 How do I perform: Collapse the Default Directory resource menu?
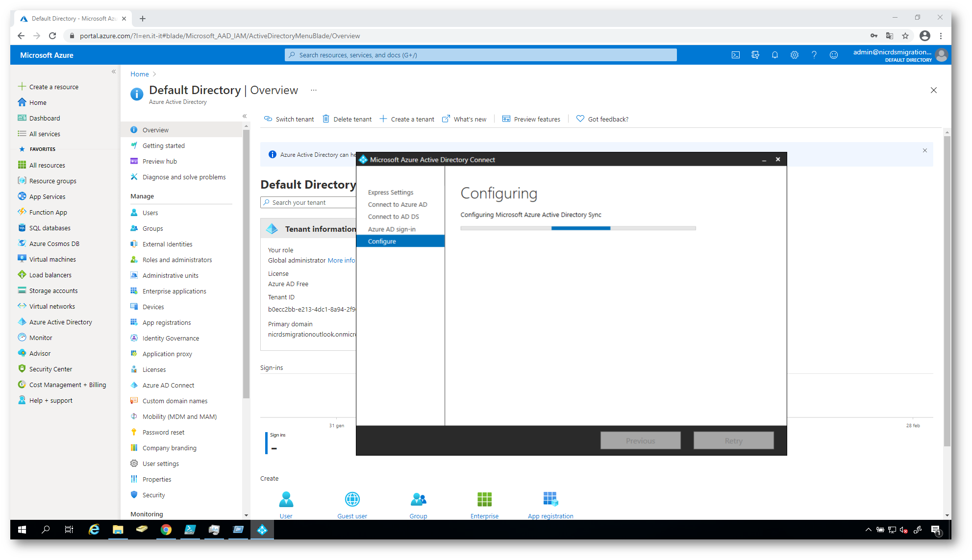click(245, 116)
